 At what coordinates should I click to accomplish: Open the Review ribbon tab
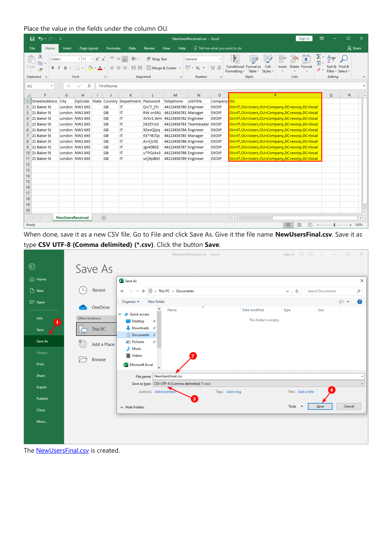(149, 48)
